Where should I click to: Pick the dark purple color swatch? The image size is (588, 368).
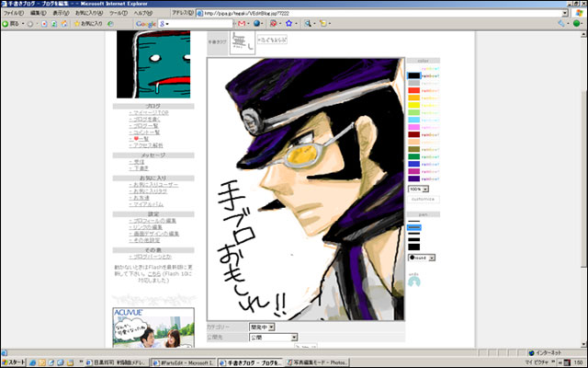click(414, 178)
